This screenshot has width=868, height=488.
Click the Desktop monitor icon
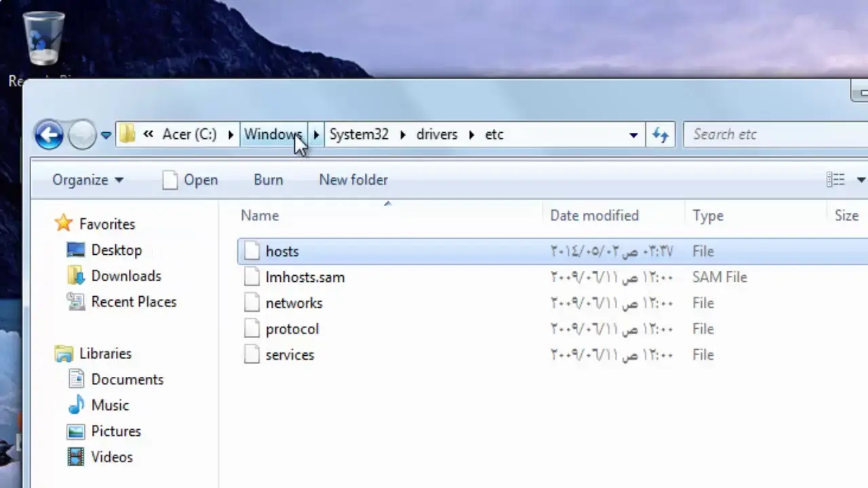(76, 250)
